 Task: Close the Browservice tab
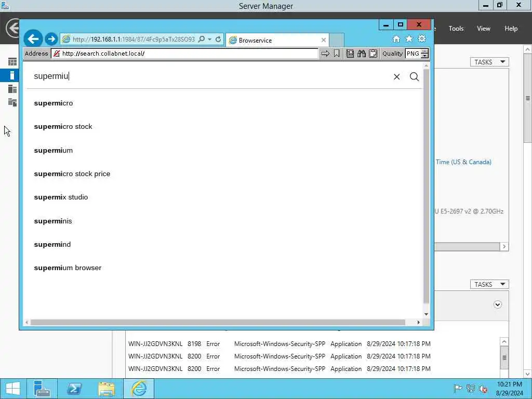pos(324,40)
